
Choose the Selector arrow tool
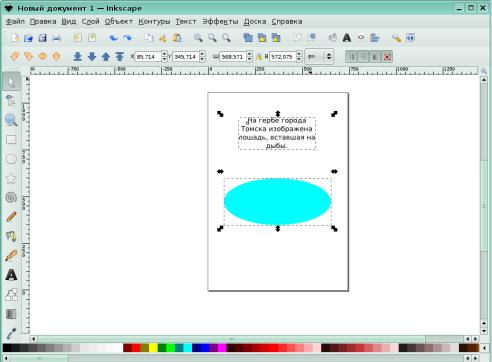(x=11, y=81)
